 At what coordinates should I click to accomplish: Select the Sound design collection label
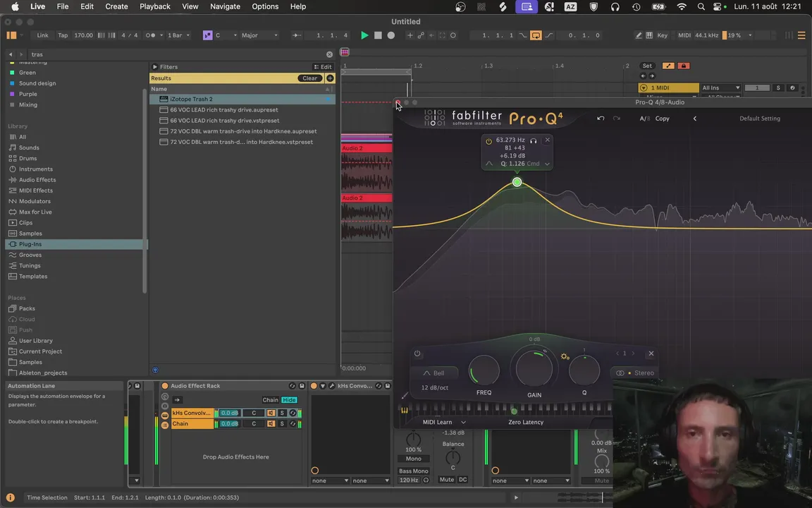(x=37, y=83)
